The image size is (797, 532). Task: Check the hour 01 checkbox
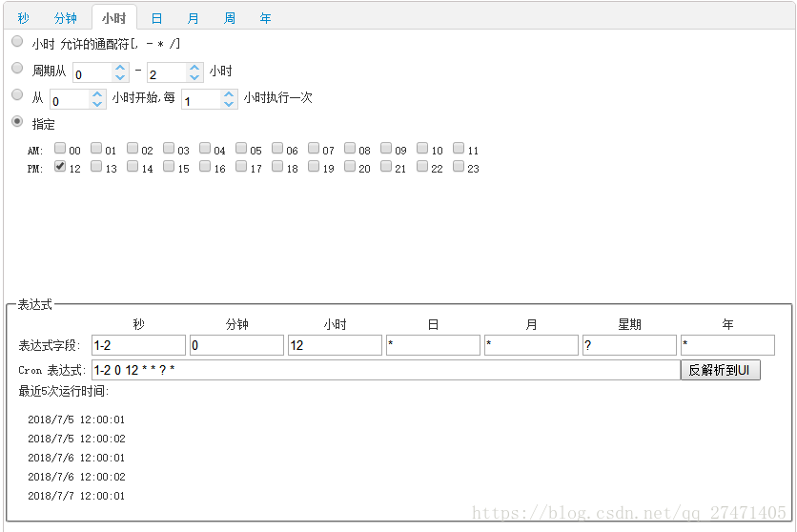(x=96, y=148)
